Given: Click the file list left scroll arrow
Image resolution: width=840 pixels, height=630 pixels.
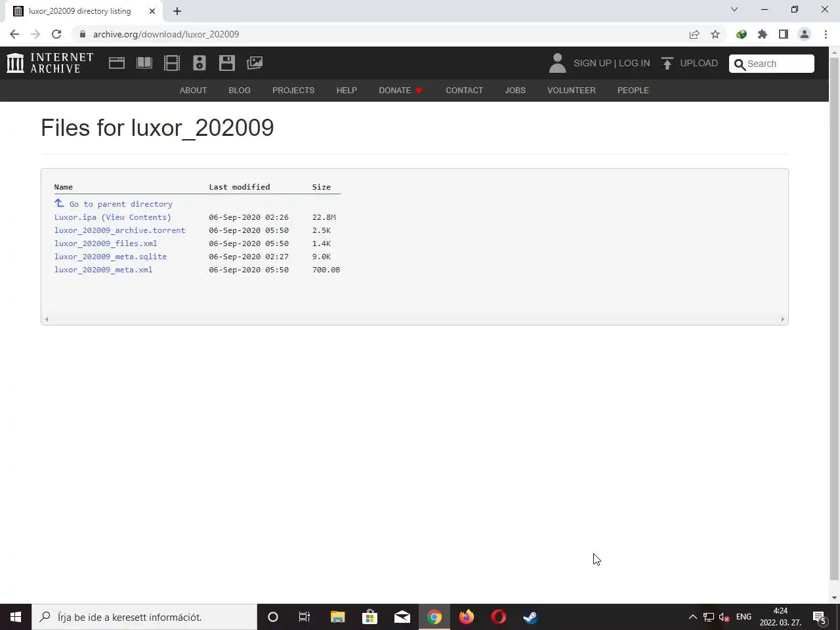Looking at the screenshot, I should coord(46,320).
